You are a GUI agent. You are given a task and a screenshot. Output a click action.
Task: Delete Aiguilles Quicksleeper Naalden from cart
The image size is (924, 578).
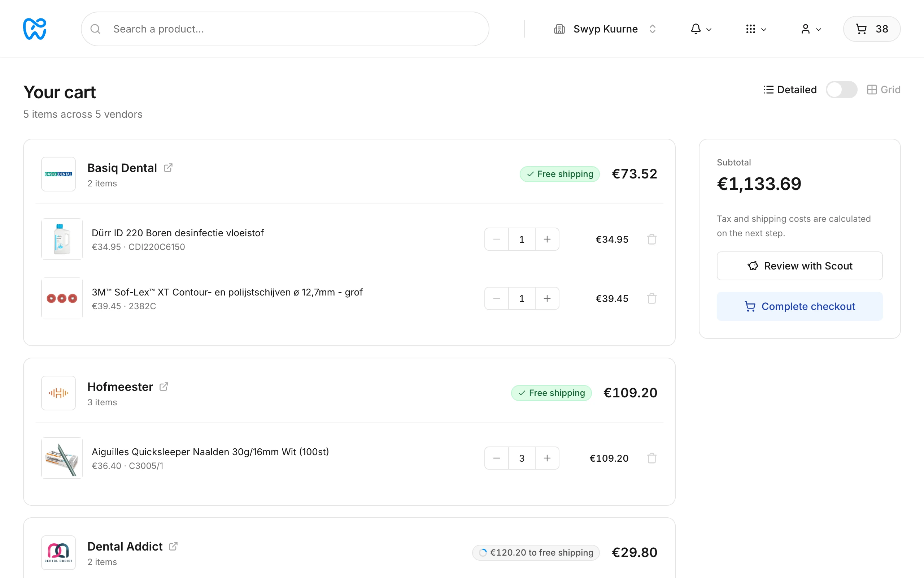(652, 458)
